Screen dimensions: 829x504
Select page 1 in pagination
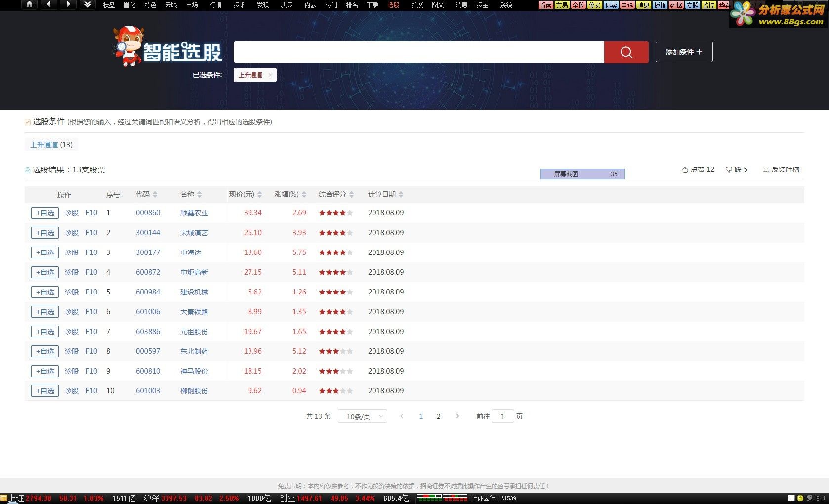coord(421,416)
